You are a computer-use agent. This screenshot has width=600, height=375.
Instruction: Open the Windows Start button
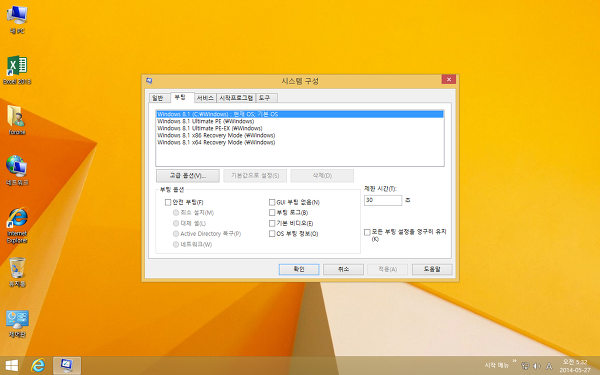[12, 365]
